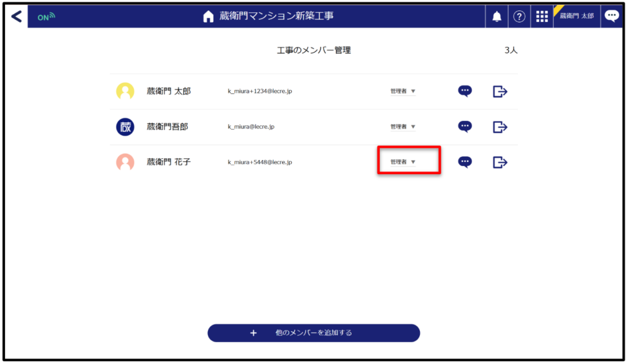The height and width of the screenshot is (364, 626).
Task: Select email k_miura+1234@lecre.jp
Action: coord(260,91)
